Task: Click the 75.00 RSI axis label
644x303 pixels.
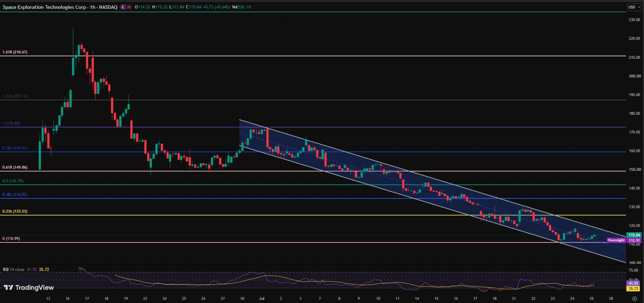Action: click(633, 270)
